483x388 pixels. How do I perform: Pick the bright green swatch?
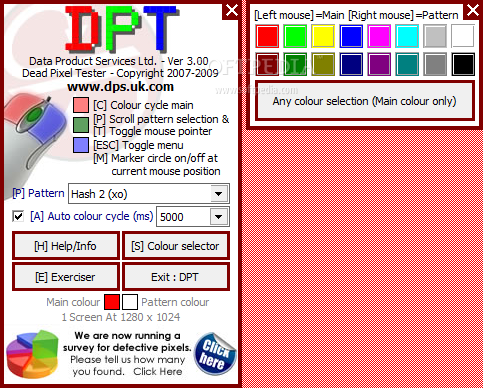coord(295,36)
